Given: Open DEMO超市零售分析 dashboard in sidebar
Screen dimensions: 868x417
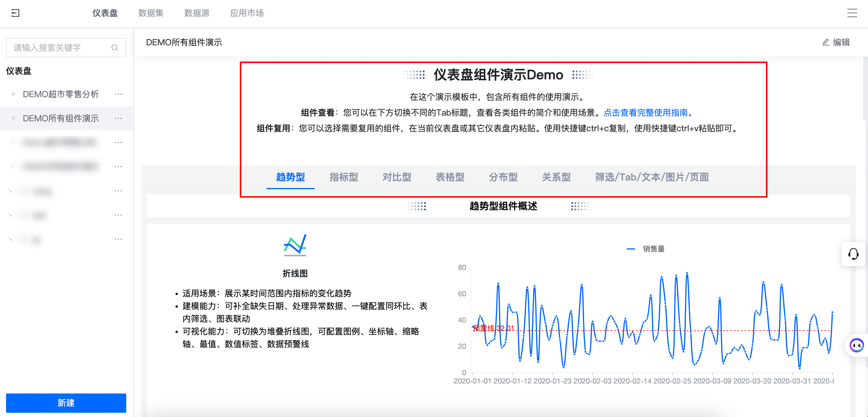Looking at the screenshot, I should coord(61,94).
